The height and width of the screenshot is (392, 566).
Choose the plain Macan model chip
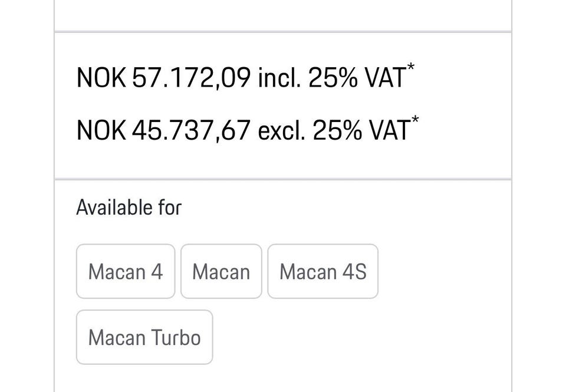(221, 272)
